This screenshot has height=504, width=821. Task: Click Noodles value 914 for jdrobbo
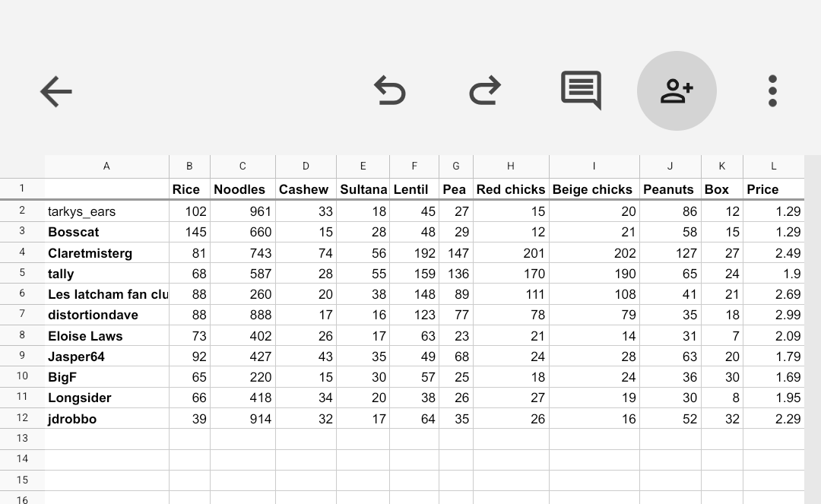[242, 419]
